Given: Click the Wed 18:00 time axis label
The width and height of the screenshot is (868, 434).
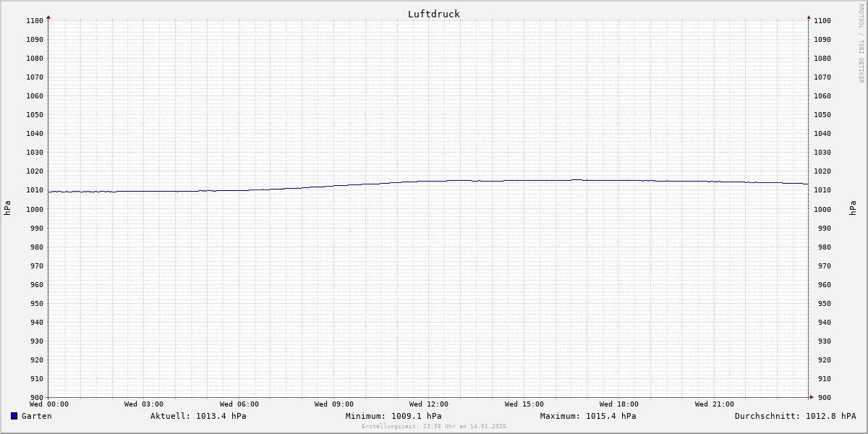Looking at the screenshot, I should [x=618, y=404].
